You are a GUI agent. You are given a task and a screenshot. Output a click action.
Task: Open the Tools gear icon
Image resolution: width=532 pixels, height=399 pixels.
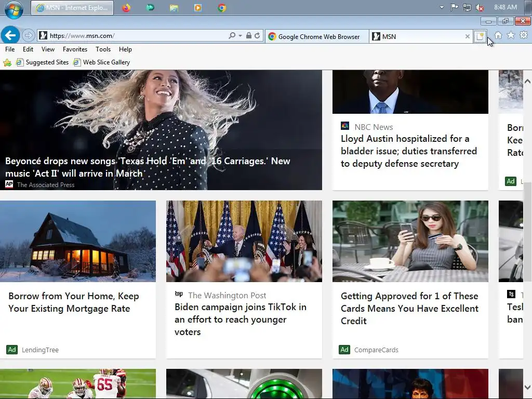524,35
